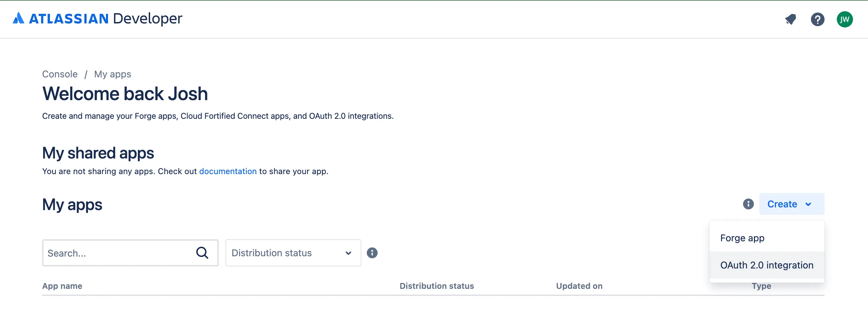Click the magnifying glass search icon
868x336 pixels.
pyautogui.click(x=202, y=253)
